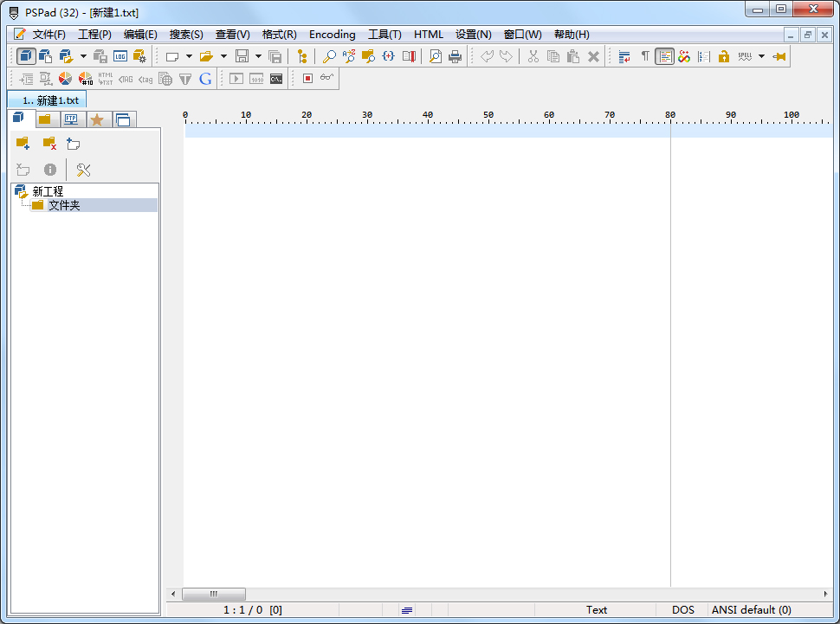840x624 pixels.
Task: Toggle the syntax highlighter button
Action: tap(665, 56)
